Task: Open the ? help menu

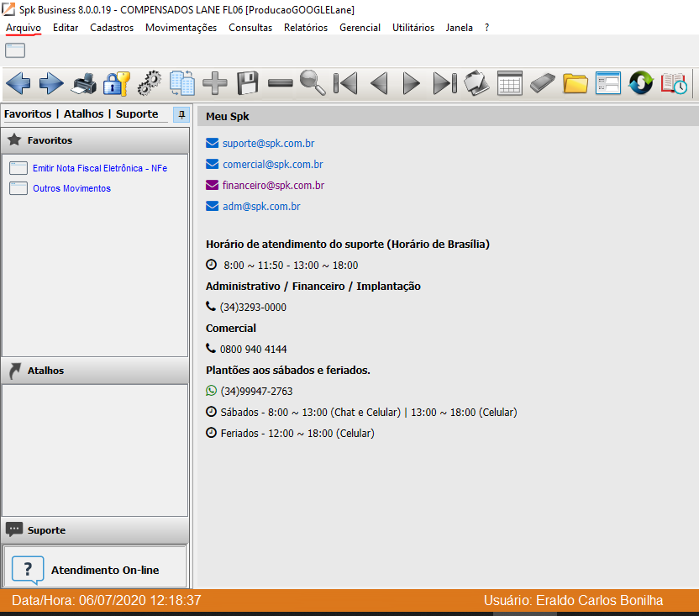Action: click(486, 28)
